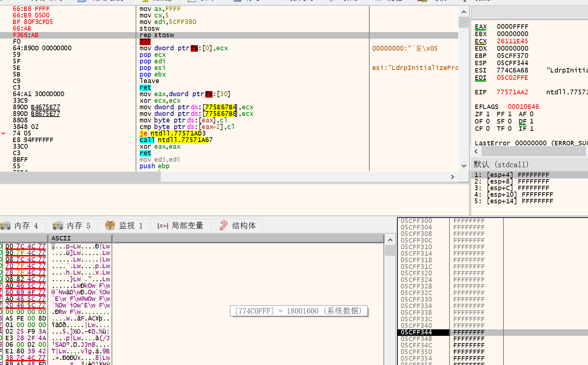Select the red '???' invalid instruction
The image size is (588, 365).
coord(145,42)
